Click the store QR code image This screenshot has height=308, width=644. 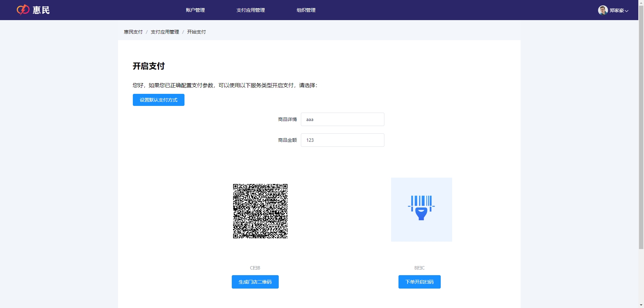pos(260,211)
